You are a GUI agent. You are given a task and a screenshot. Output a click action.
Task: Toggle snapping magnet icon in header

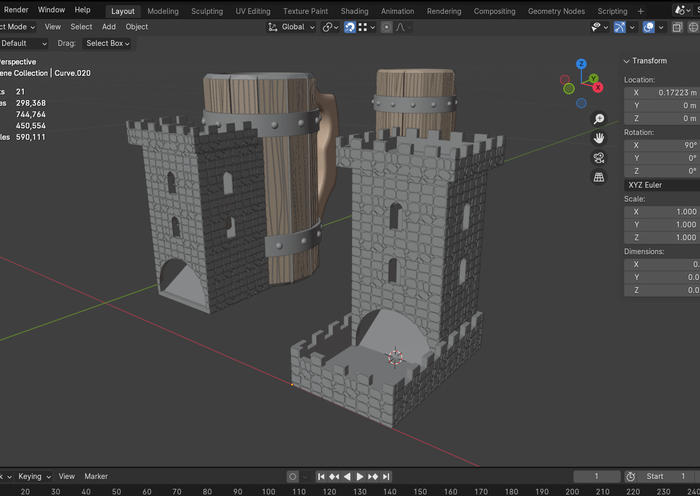click(351, 27)
